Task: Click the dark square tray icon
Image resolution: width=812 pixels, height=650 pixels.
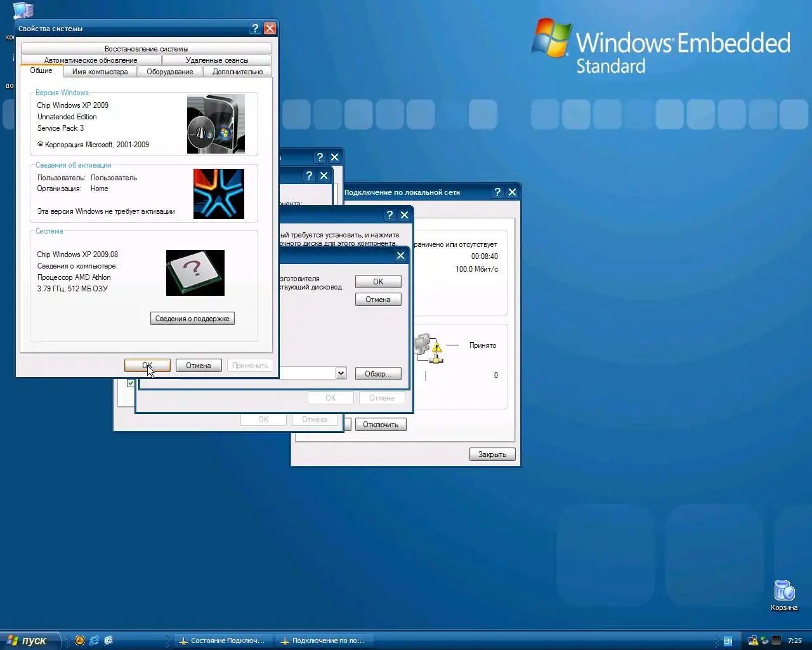Action: click(x=776, y=640)
